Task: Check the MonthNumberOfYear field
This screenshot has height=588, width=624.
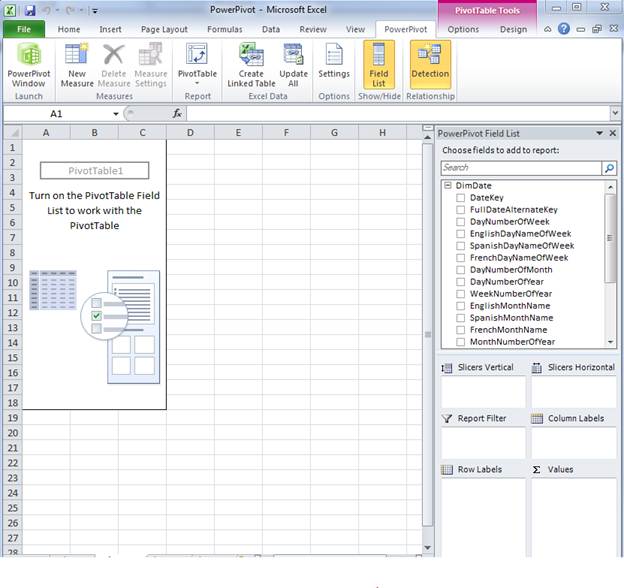Action: pyautogui.click(x=460, y=342)
